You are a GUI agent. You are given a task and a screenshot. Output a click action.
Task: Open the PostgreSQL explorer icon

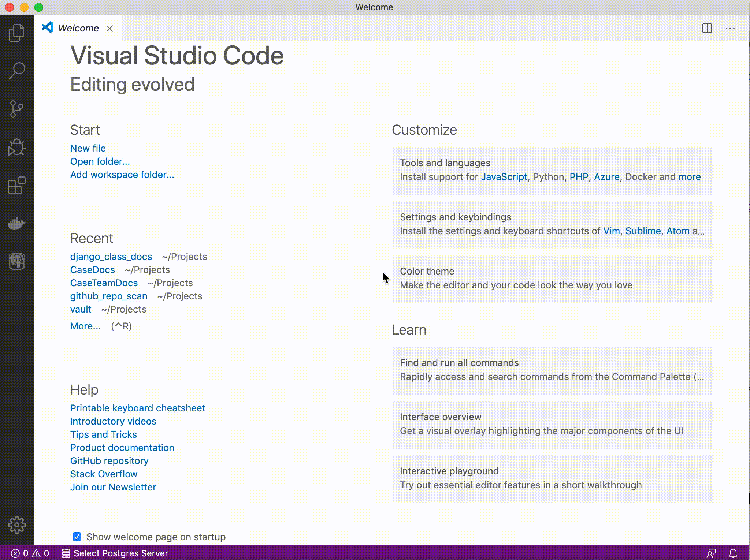click(17, 261)
